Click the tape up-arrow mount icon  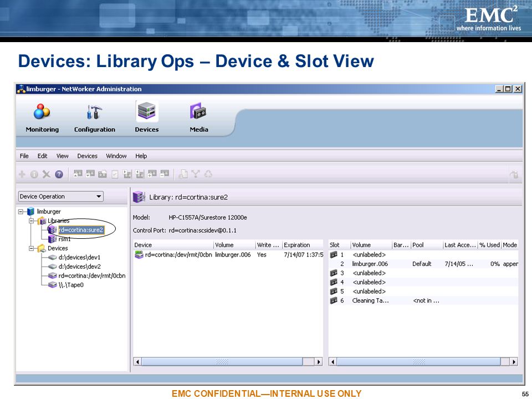(78, 174)
